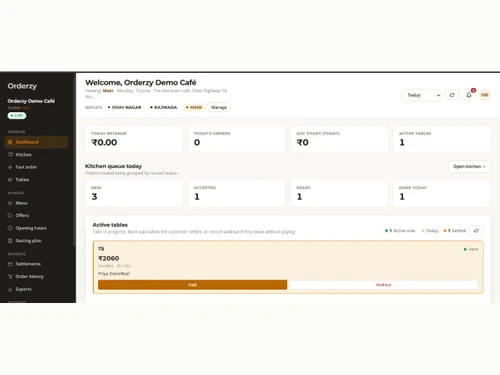Select the Main outlet chip
The height and width of the screenshot is (375, 500).
coord(194,107)
